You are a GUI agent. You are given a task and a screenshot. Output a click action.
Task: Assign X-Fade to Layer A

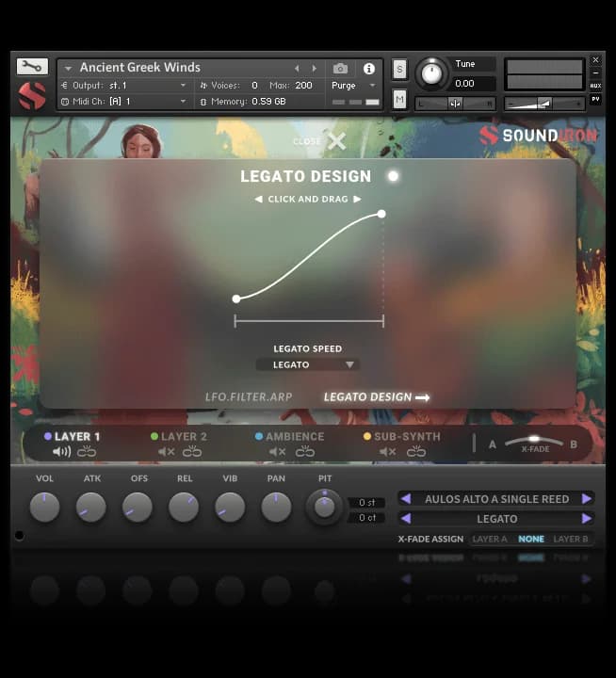click(x=490, y=540)
